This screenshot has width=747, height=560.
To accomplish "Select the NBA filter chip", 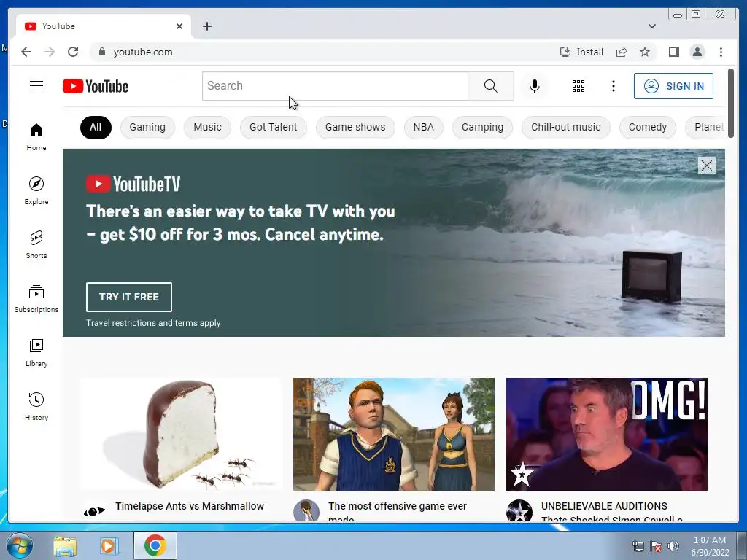I will [423, 127].
